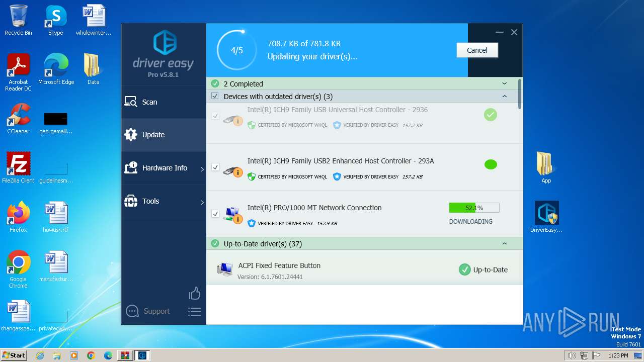The image size is (644, 362).
Task: Open the Scan section in sidebar
Action: pos(164,102)
